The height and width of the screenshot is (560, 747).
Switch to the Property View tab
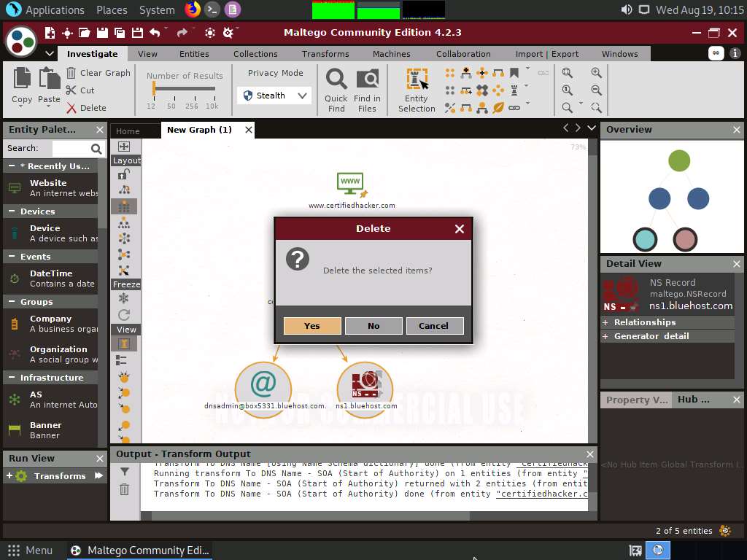coord(636,400)
